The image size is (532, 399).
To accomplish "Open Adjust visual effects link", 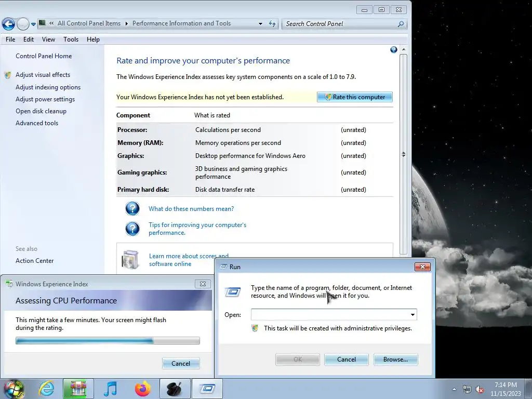I will (43, 75).
